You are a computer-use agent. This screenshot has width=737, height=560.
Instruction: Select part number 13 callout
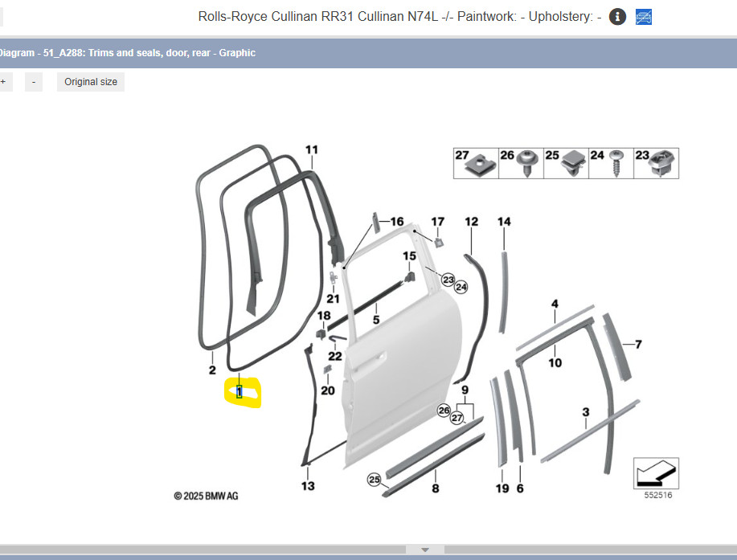coord(308,486)
